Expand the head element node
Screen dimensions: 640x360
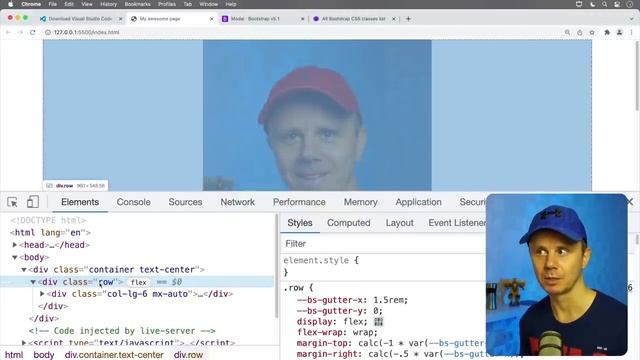[x=15, y=245]
